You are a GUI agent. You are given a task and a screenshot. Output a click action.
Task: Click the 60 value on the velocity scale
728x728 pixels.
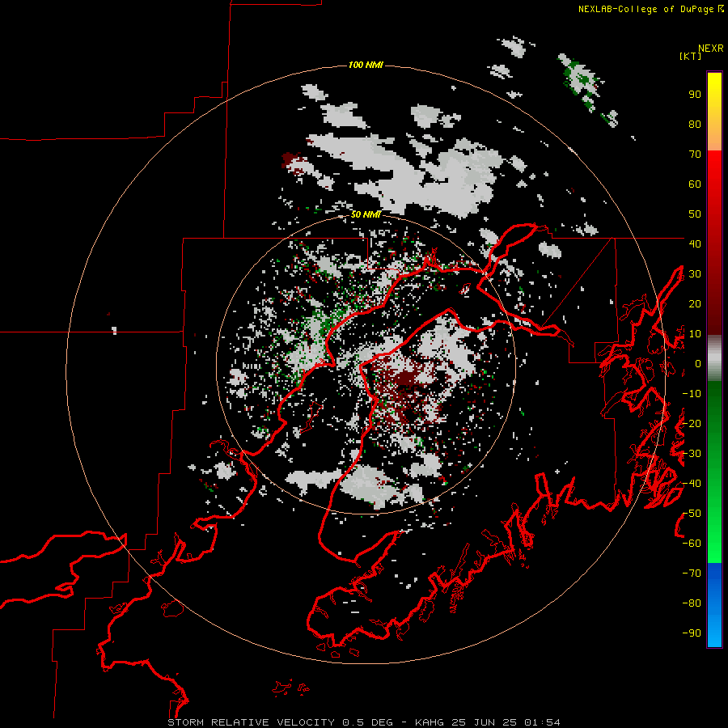[x=695, y=184]
